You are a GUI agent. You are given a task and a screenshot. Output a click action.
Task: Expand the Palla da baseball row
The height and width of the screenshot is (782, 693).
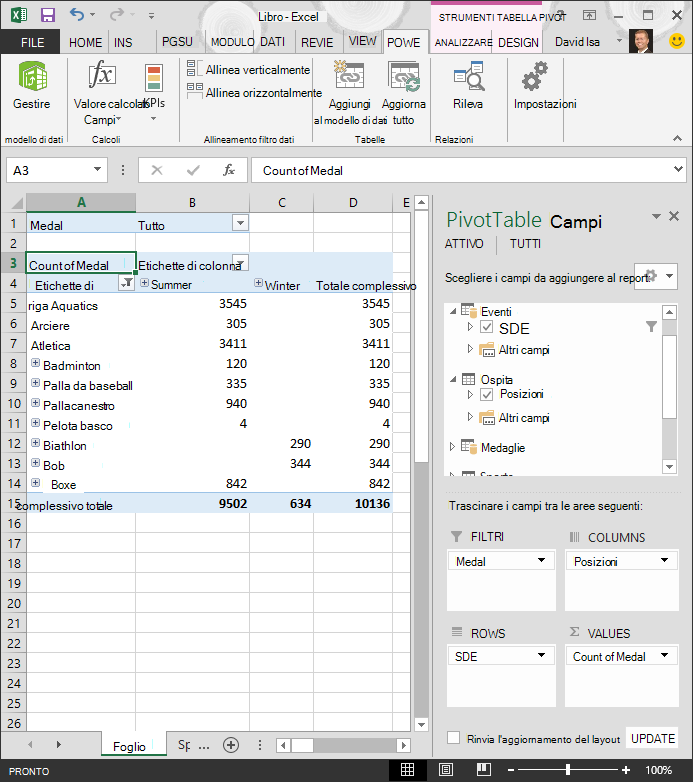(35, 383)
